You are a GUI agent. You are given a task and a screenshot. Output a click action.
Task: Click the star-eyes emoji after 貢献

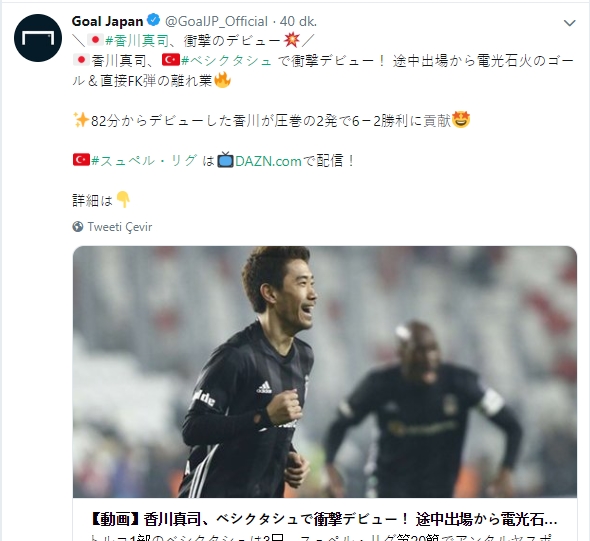point(461,120)
